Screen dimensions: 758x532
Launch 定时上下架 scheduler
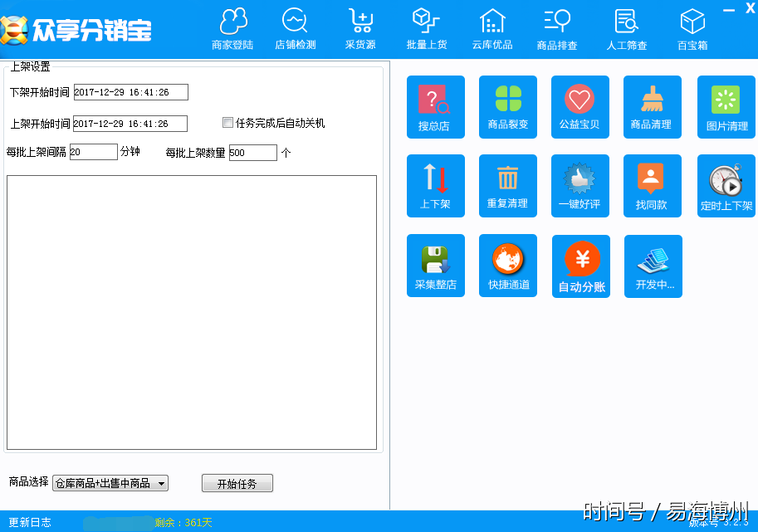coord(725,186)
